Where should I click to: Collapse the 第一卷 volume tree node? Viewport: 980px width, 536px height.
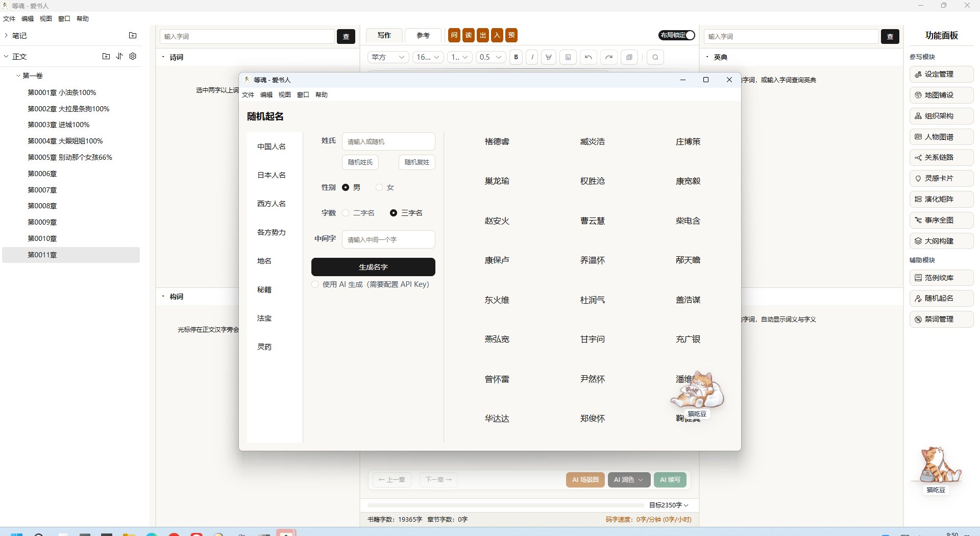point(18,76)
